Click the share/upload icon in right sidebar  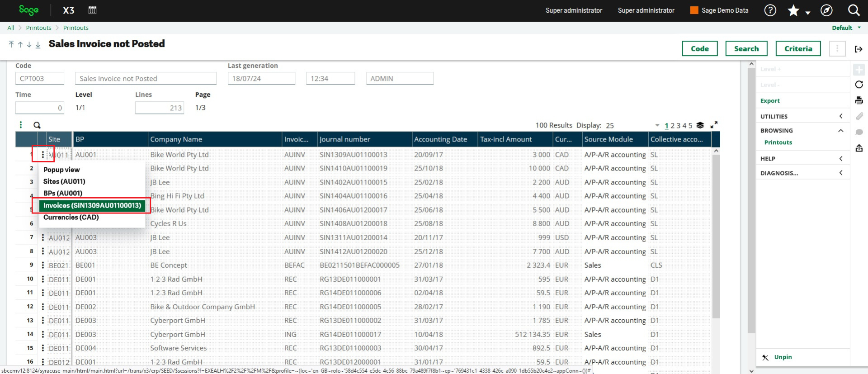[859, 148]
